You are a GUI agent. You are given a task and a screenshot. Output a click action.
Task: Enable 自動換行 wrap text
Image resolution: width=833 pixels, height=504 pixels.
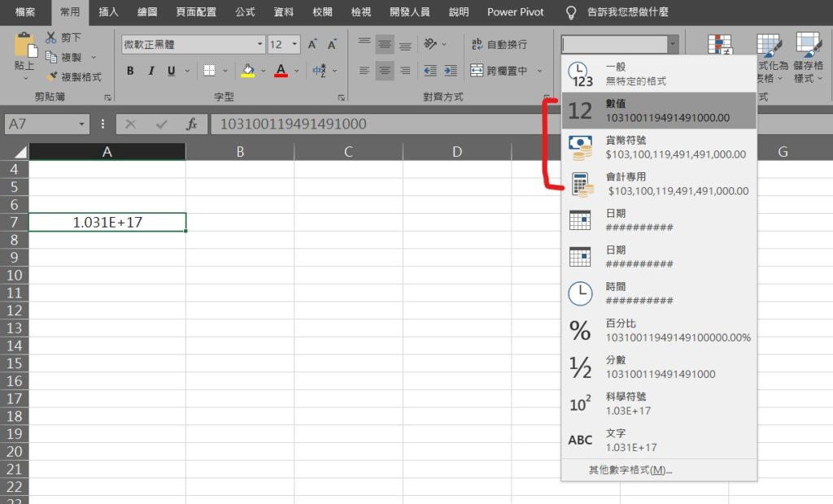(501, 44)
